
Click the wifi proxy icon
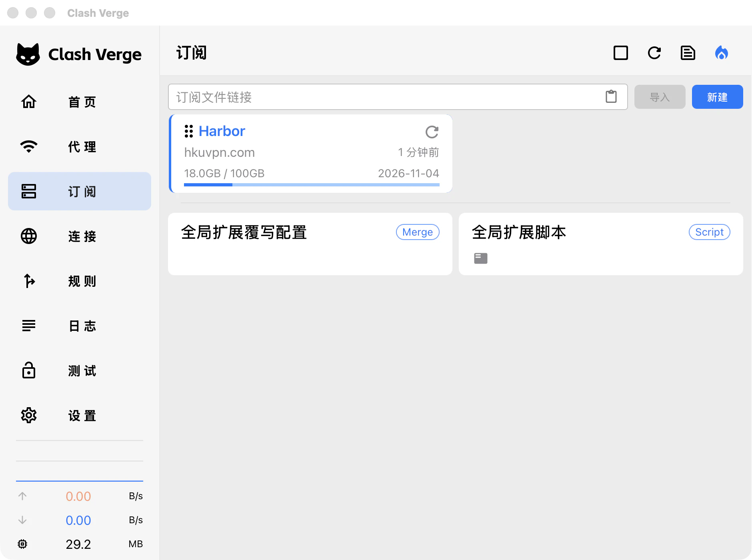pos(29,146)
